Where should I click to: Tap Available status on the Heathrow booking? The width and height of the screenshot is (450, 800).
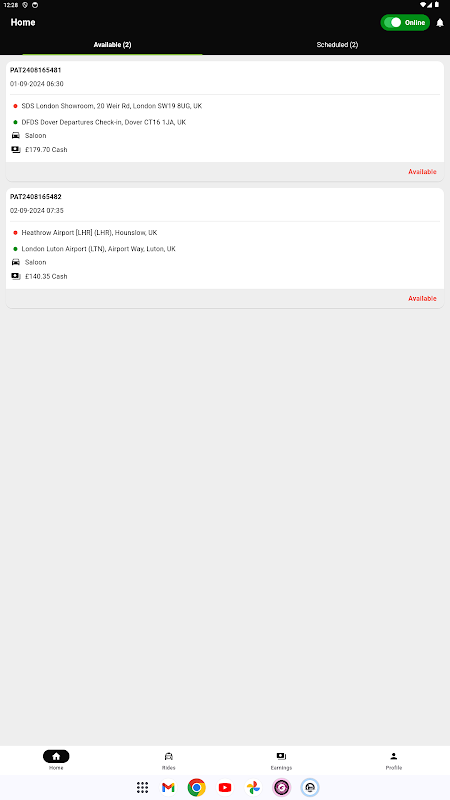tap(422, 298)
